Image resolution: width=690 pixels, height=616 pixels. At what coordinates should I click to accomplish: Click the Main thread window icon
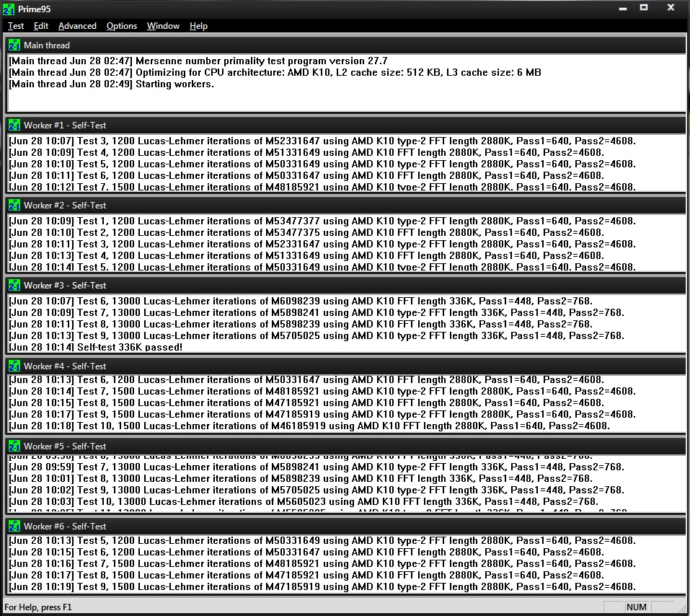pos(14,45)
